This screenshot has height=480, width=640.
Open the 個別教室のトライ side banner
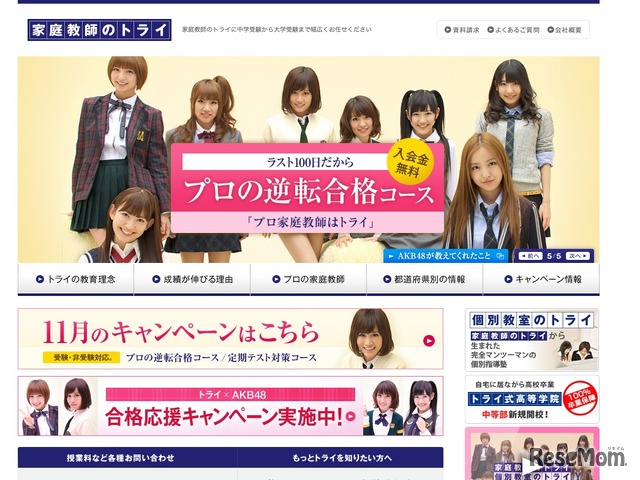(532, 340)
